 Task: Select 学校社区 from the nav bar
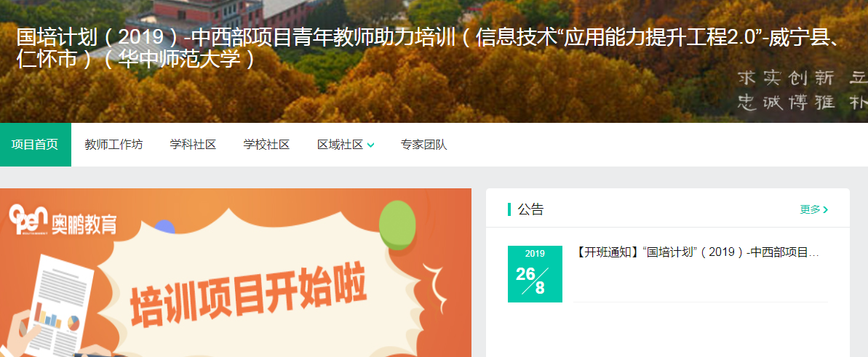[x=266, y=145]
